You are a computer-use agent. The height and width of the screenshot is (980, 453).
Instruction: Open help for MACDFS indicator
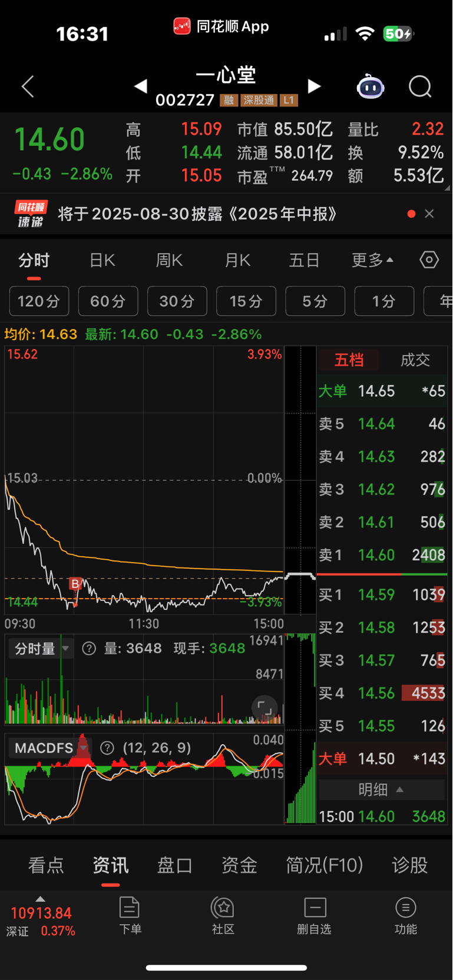pyautogui.click(x=107, y=748)
